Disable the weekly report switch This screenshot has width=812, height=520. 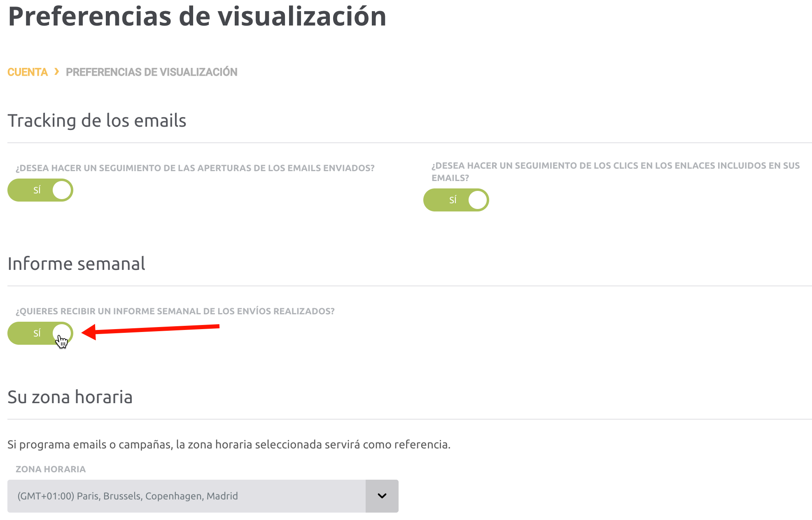tap(40, 333)
